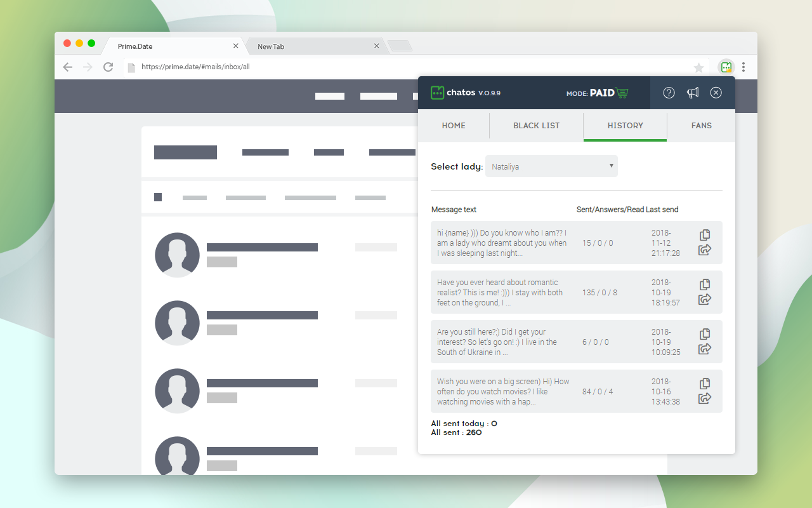This screenshot has height=508, width=812.
Task: Copy the "hi {name}" message using its copy icon
Action: [x=705, y=234]
